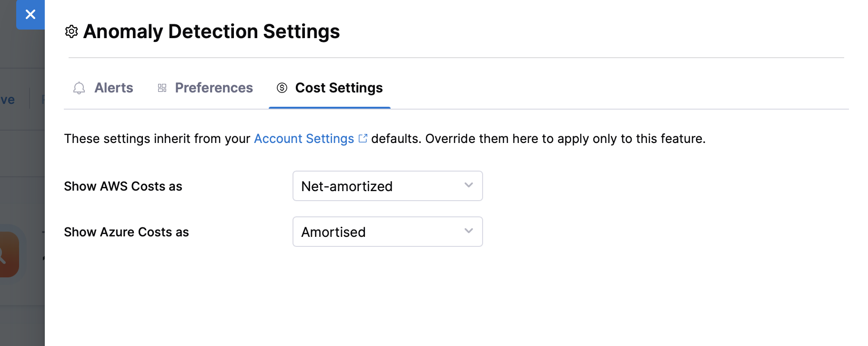Viewport: 868px width, 346px height.
Task: Click the partially hidden 've' tab in background
Action: coord(8,100)
